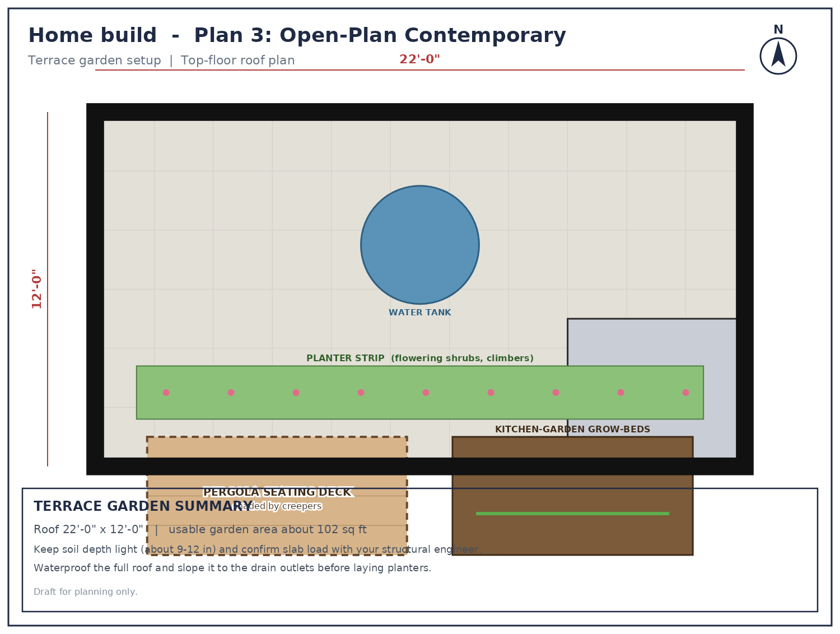This screenshot has width=840, height=634.
Task: Click the green planter strip rectangle
Action: tap(420, 393)
